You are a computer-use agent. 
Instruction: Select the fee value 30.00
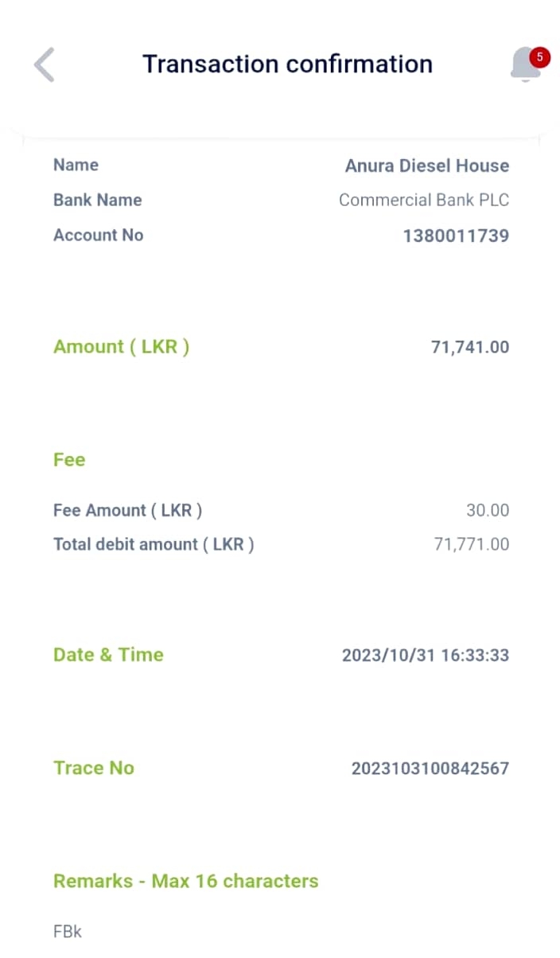pos(487,510)
